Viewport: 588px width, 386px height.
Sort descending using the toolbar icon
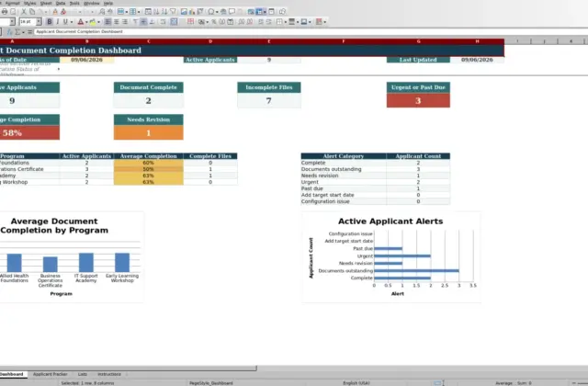[164, 12]
